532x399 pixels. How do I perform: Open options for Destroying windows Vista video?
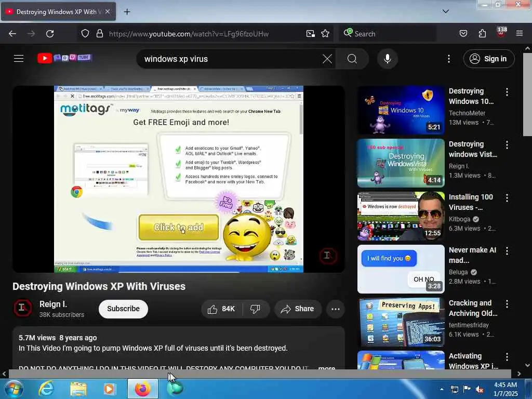(507, 145)
